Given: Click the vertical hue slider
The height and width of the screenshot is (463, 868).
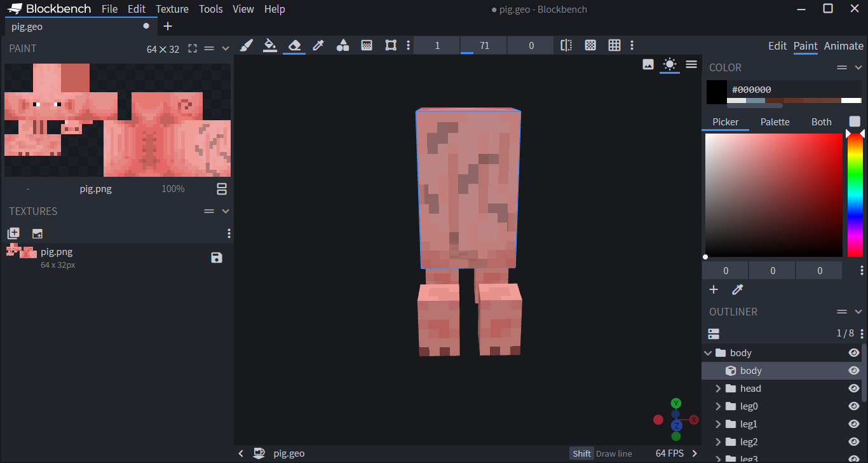Looking at the screenshot, I should [x=855, y=195].
